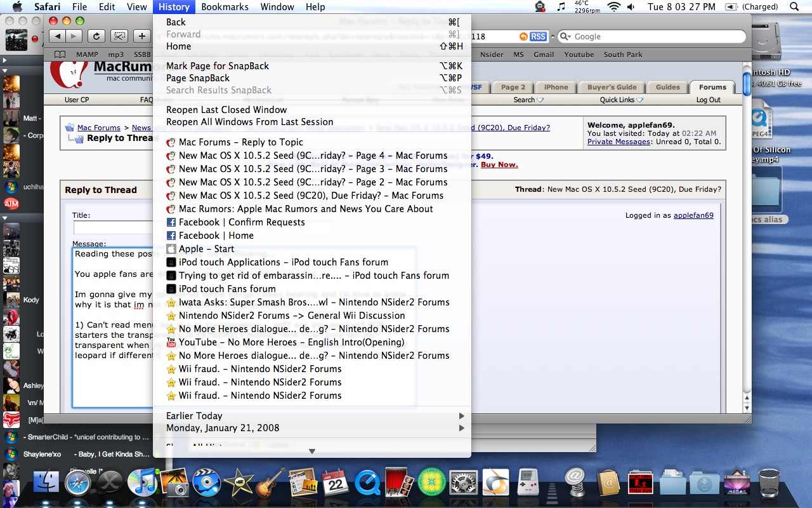Open Address Book from the Dock
This screenshot has width=812, height=508.
(608, 483)
